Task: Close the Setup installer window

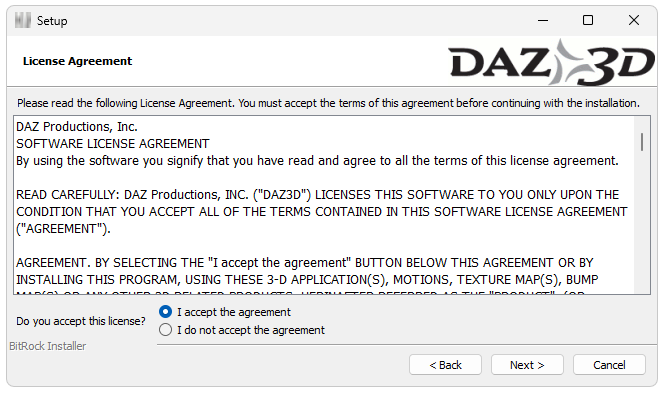Action: (x=633, y=20)
